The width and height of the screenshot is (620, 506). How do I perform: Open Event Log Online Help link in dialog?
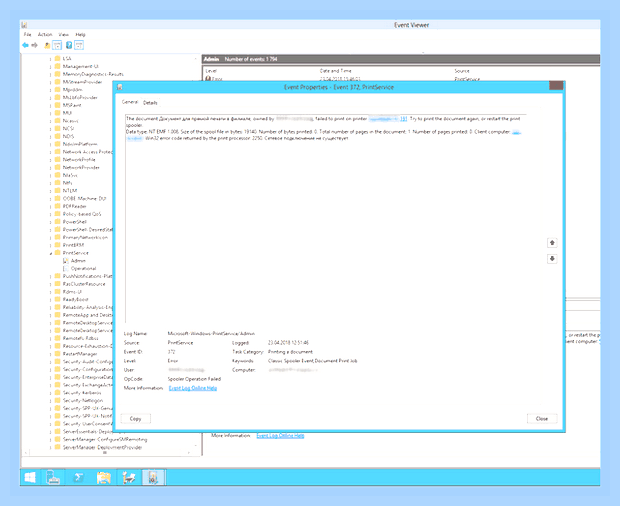193,388
